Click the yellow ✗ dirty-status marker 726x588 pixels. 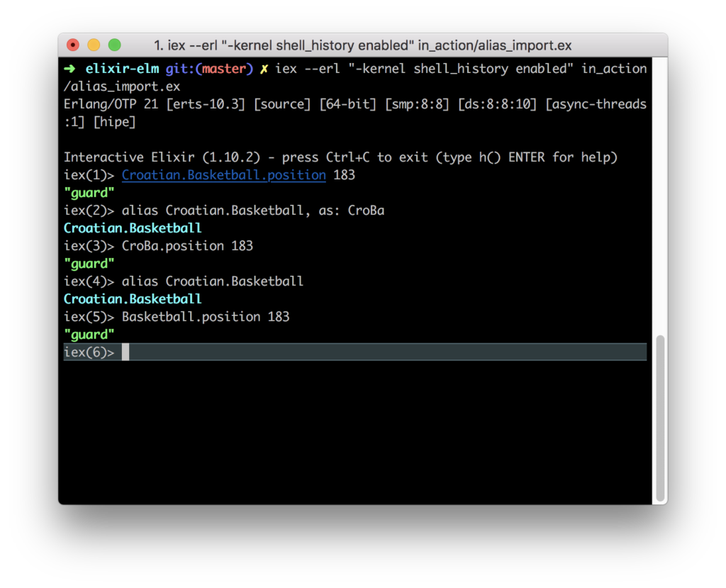[264, 69]
